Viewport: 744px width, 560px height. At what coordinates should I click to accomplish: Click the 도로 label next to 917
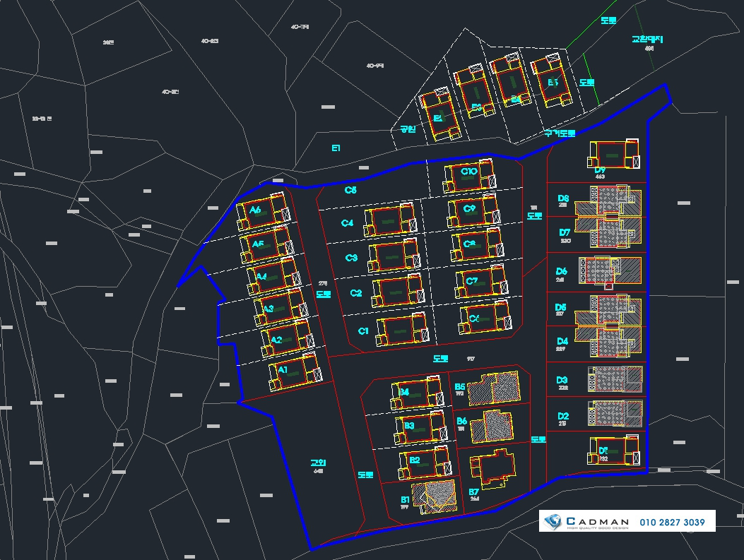(440, 359)
